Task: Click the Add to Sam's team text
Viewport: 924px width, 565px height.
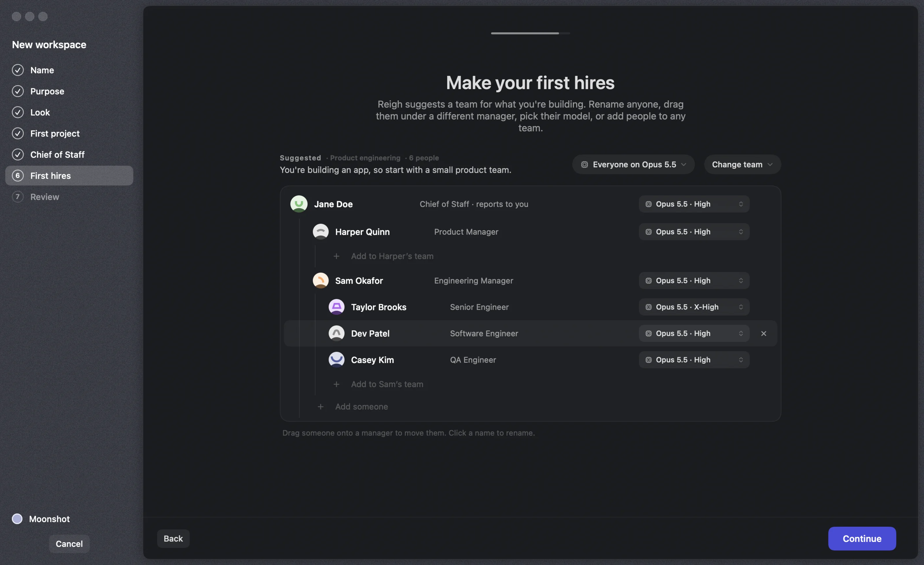Action: tap(387, 384)
